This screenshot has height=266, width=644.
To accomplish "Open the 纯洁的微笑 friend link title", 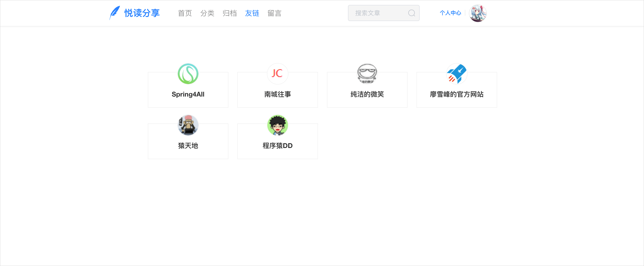I will 367,94.
